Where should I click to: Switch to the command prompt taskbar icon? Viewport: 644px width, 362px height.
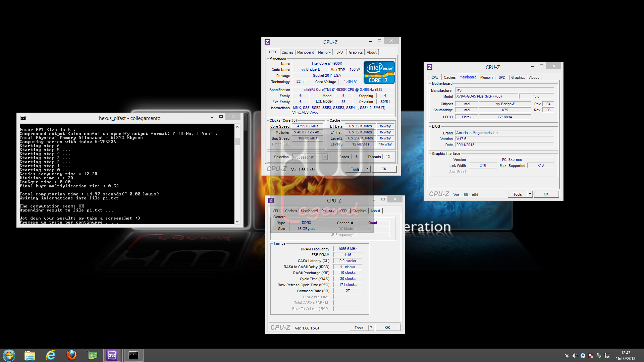[x=133, y=355]
